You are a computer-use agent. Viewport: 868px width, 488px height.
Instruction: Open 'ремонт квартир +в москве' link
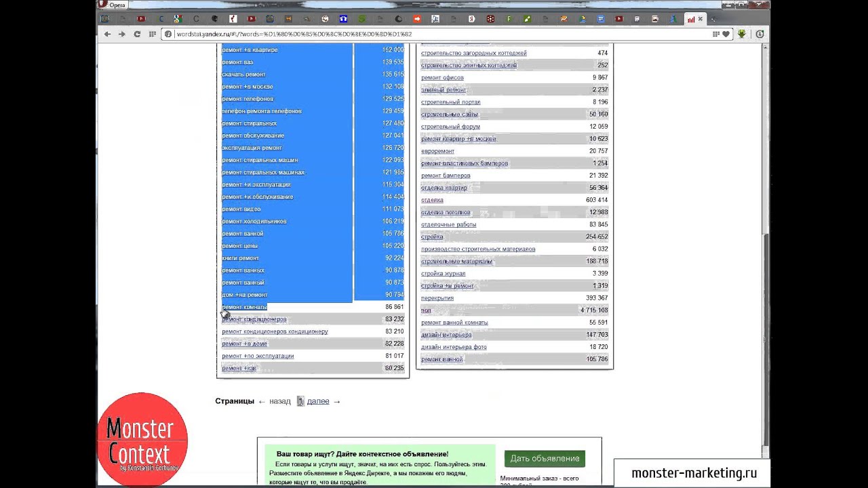pos(458,138)
